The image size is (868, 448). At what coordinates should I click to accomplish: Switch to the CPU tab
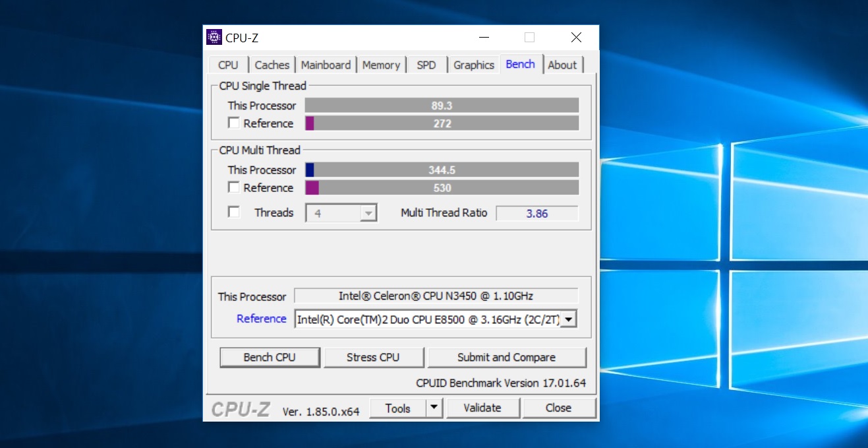pos(228,65)
